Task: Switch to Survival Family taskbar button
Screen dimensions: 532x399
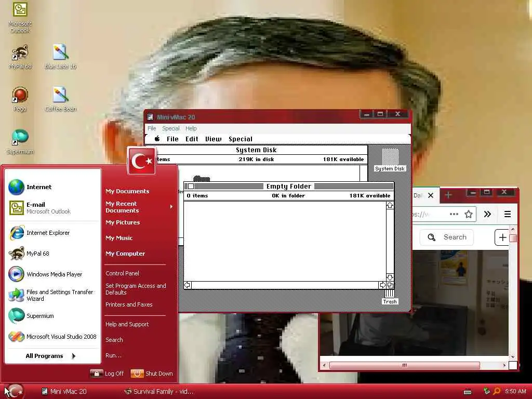Action: pos(159,392)
